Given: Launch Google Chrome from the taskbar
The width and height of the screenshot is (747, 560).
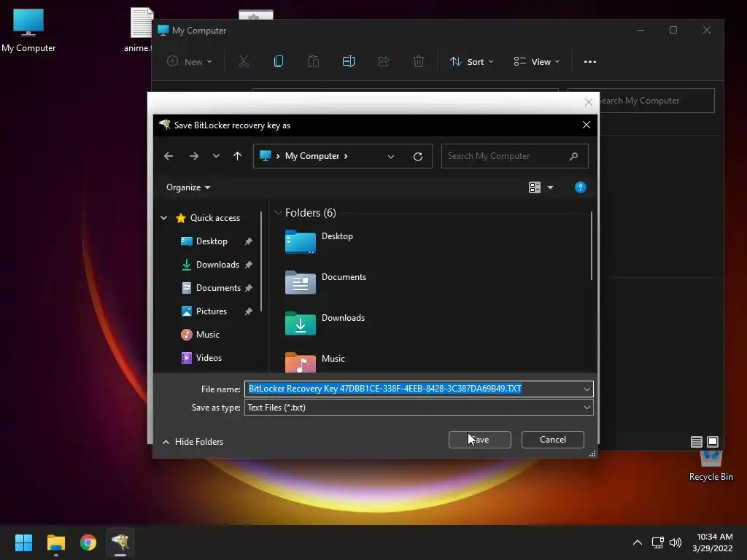Looking at the screenshot, I should click(88, 542).
